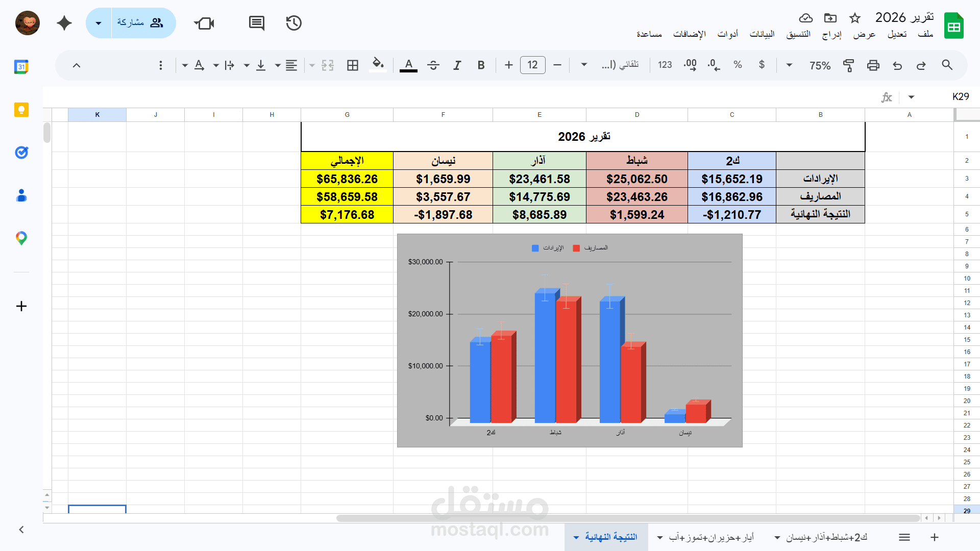Open Google Maps in side panel
The image size is (980, 551).
coord(21,238)
